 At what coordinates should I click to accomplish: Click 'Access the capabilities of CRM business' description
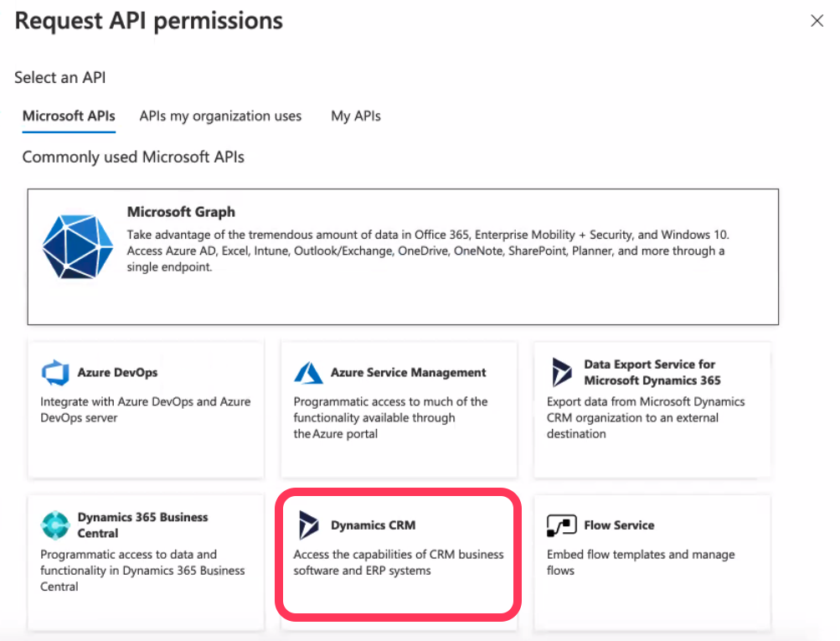tap(399, 562)
